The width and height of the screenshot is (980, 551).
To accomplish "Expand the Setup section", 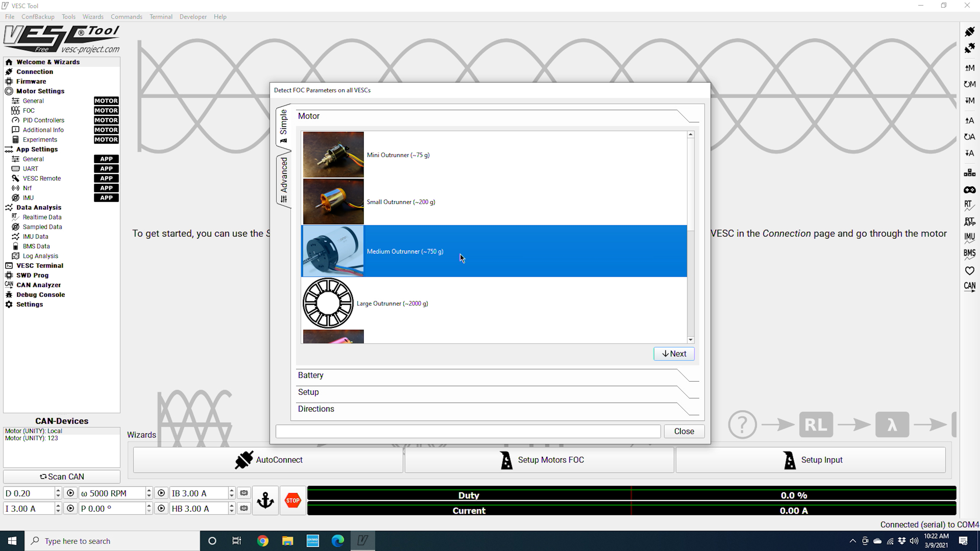I will click(x=497, y=392).
